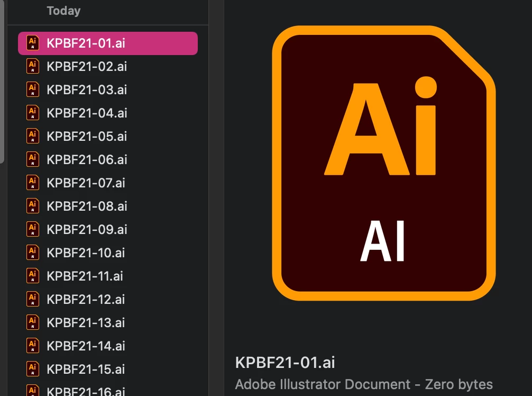Select file name KPBF21-11.ai
This screenshot has height=396, width=532.
[x=85, y=276]
